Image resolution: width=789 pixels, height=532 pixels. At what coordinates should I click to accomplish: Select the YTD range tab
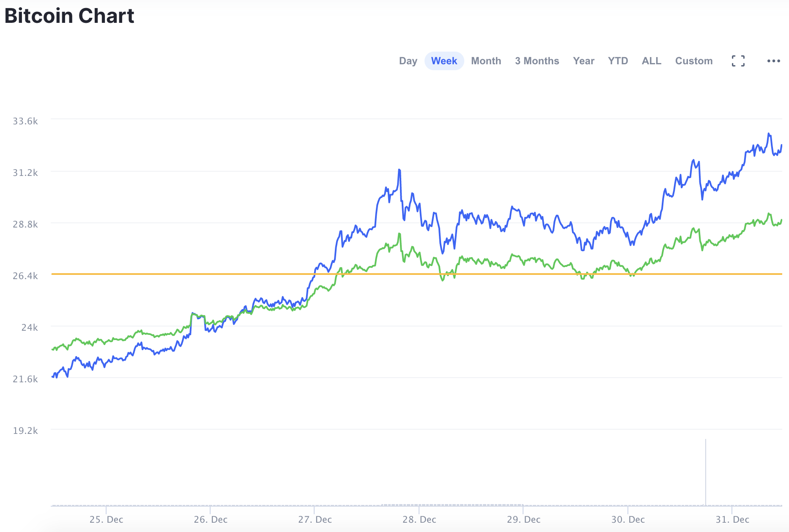pos(618,61)
